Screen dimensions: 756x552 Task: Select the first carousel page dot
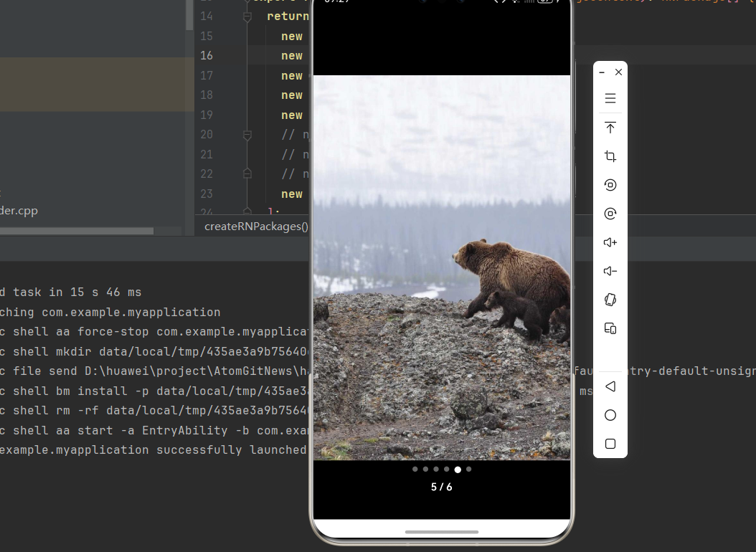click(x=415, y=469)
